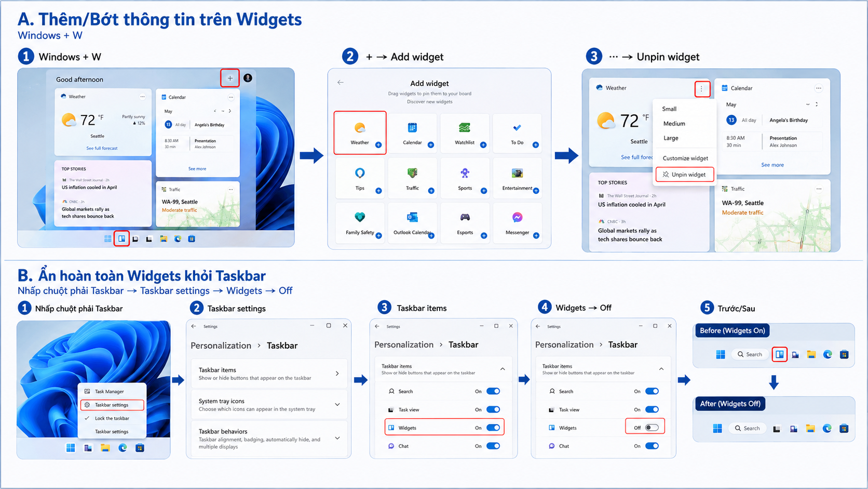Open three-dots menu on the large Weather widget
This screenshot has height=489, width=868.
pos(702,89)
